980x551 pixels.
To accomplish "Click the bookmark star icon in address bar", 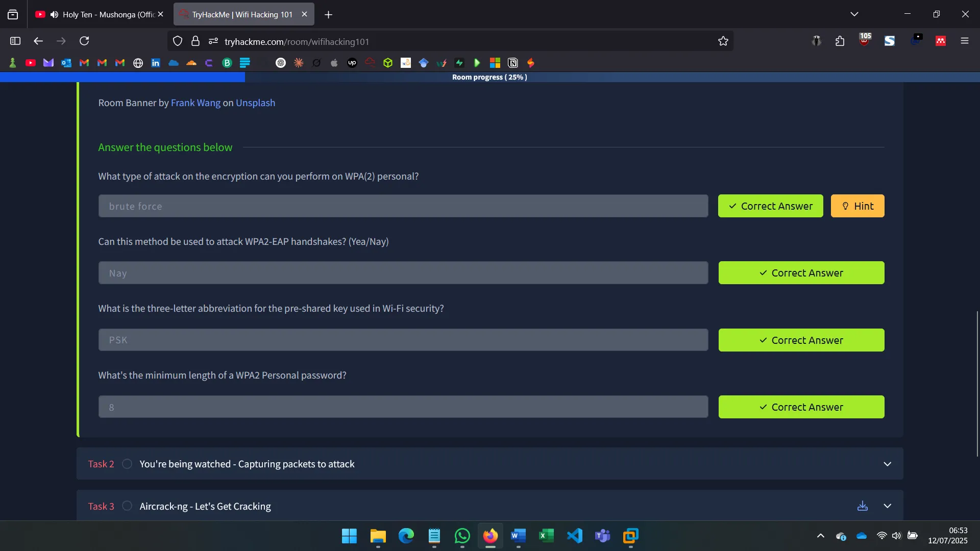I will tap(723, 41).
